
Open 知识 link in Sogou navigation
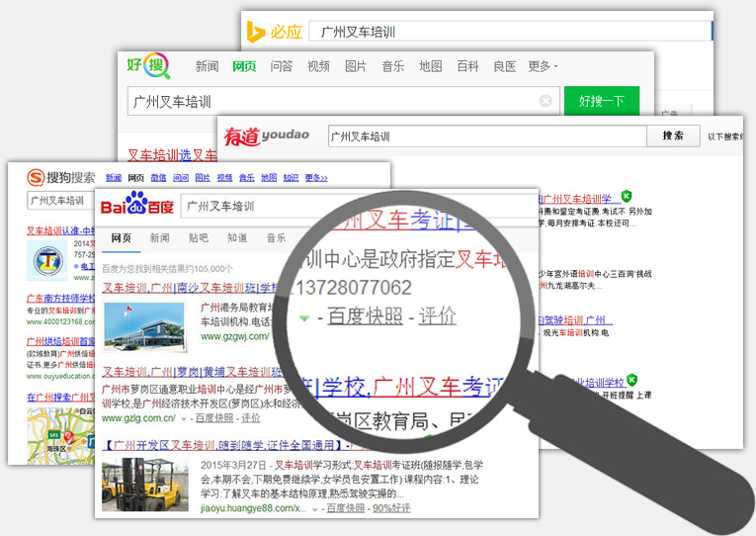click(291, 178)
